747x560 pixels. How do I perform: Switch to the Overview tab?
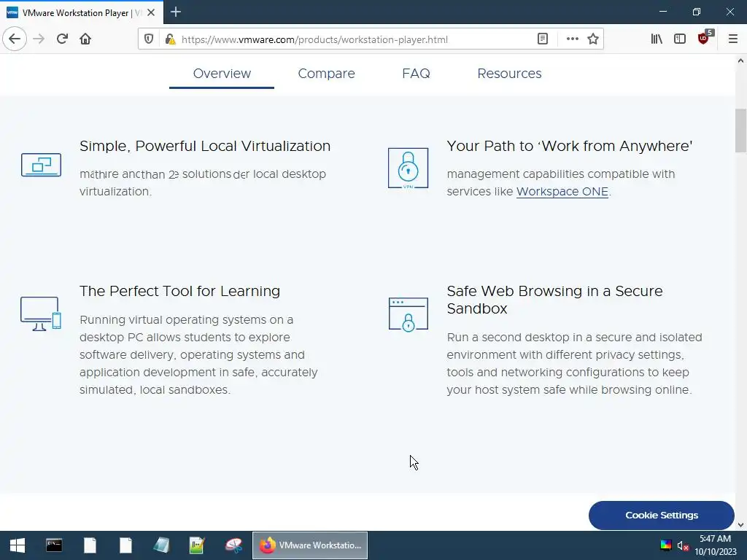(222, 74)
